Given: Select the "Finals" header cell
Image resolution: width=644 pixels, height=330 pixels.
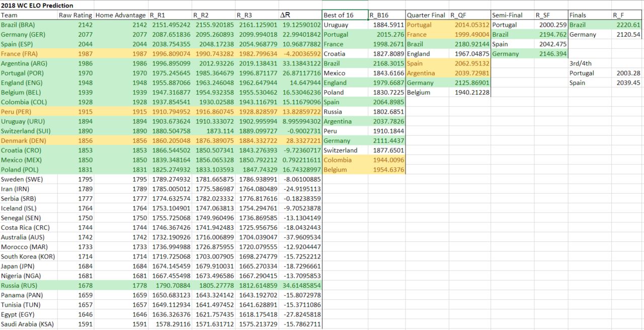Looking at the screenshot, I should coord(589,15).
